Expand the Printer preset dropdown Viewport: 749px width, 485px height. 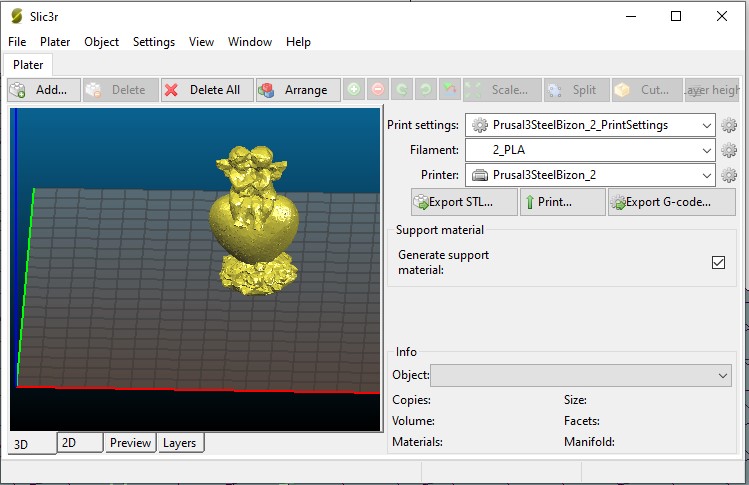point(707,175)
